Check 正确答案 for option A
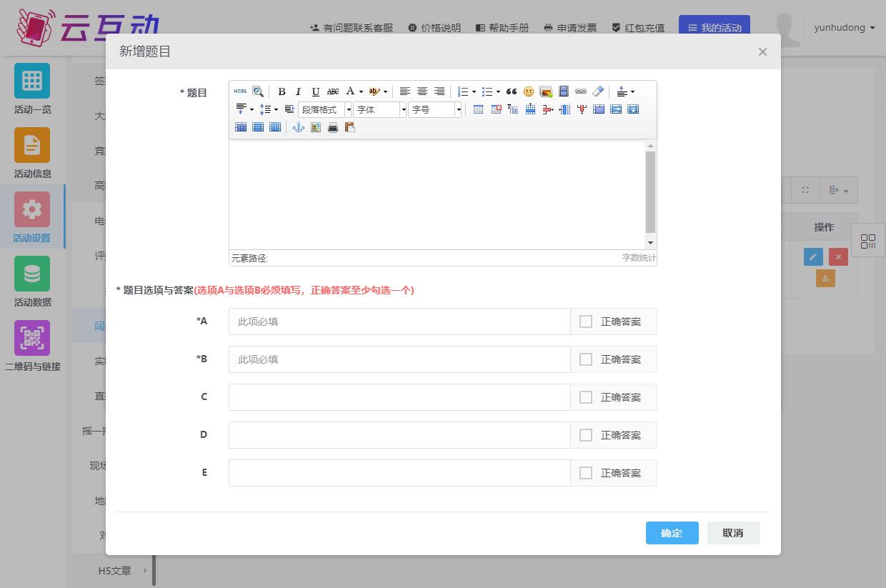The image size is (886, 588). pyautogui.click(x=586, y=322)
